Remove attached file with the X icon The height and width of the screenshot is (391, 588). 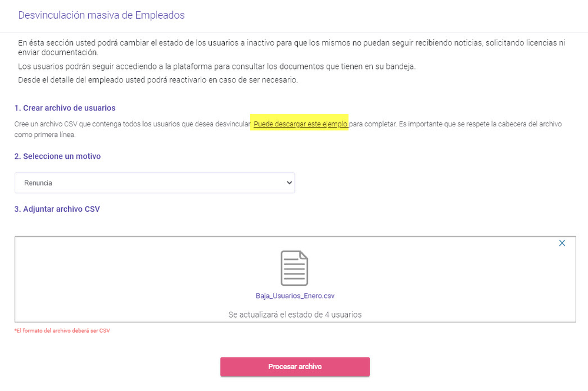(562, 243)
